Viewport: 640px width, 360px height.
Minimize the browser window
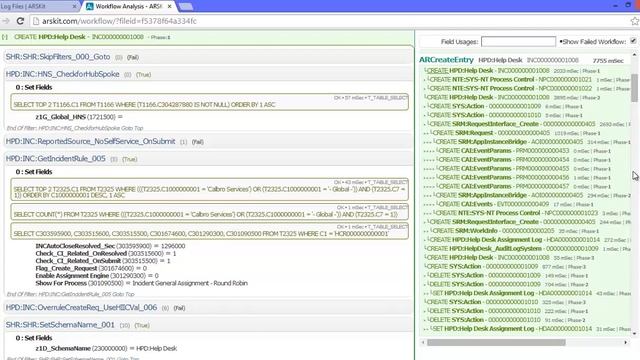[616, 5]
